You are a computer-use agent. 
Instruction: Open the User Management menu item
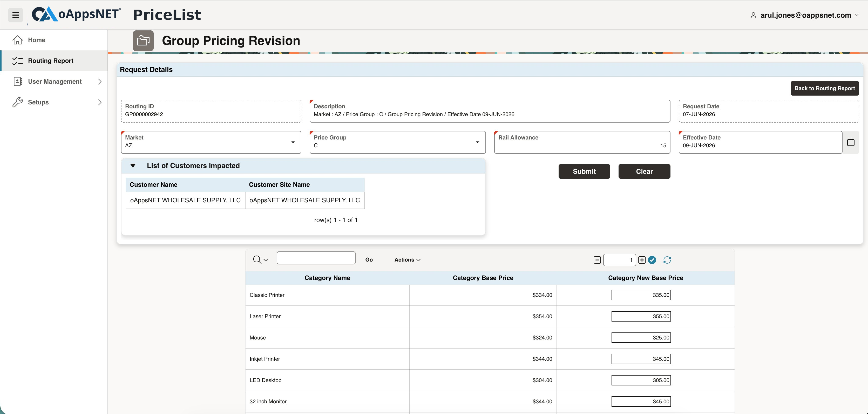(54, 81)
